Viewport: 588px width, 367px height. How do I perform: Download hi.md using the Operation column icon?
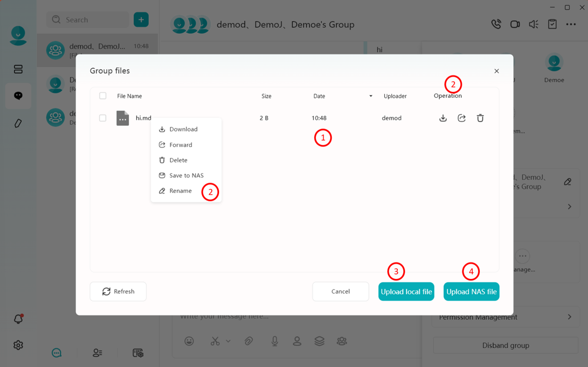pyautogui.click(x=443, y=118)
